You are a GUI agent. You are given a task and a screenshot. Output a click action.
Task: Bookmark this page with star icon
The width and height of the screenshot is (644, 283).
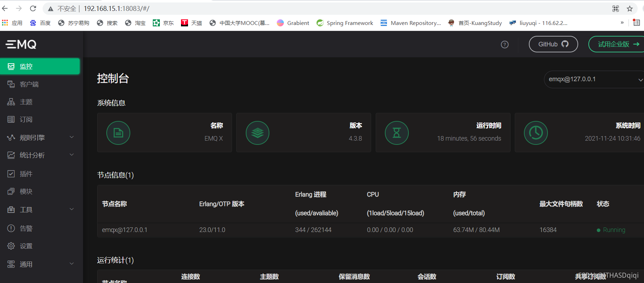[x=630, y=9]
